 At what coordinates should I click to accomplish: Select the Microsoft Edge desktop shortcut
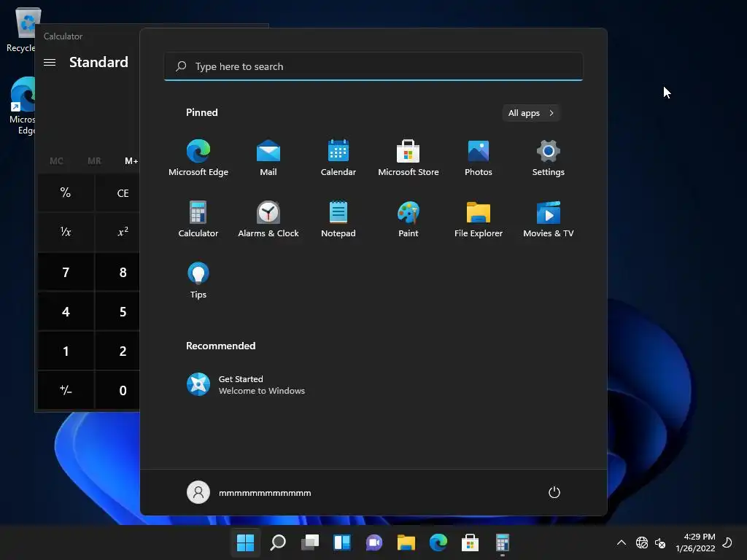(21, 106)
